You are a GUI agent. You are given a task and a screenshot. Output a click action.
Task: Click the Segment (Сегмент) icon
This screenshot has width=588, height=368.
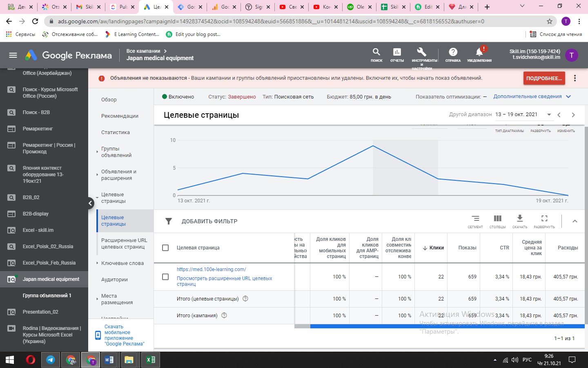pos(475,218)
